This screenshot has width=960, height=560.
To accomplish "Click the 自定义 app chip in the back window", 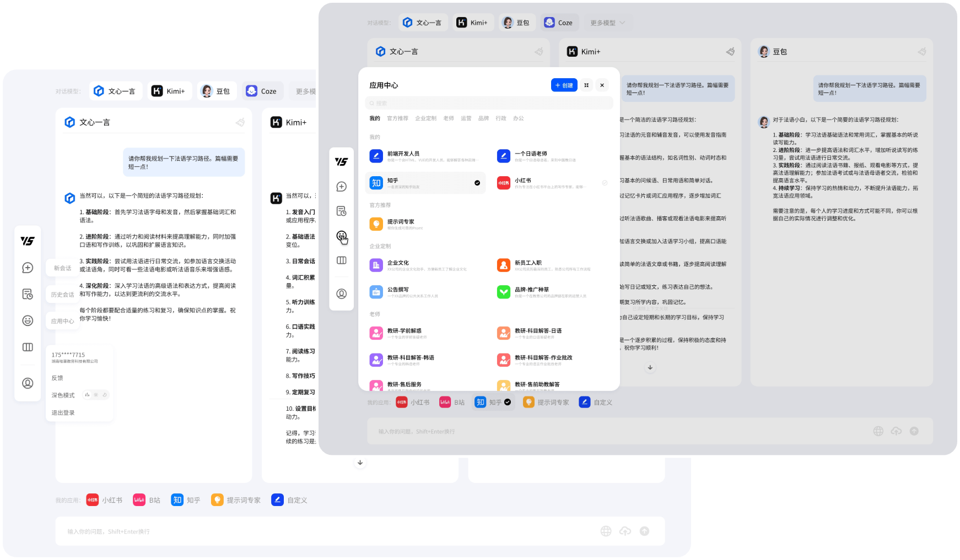I will [290, 500].
